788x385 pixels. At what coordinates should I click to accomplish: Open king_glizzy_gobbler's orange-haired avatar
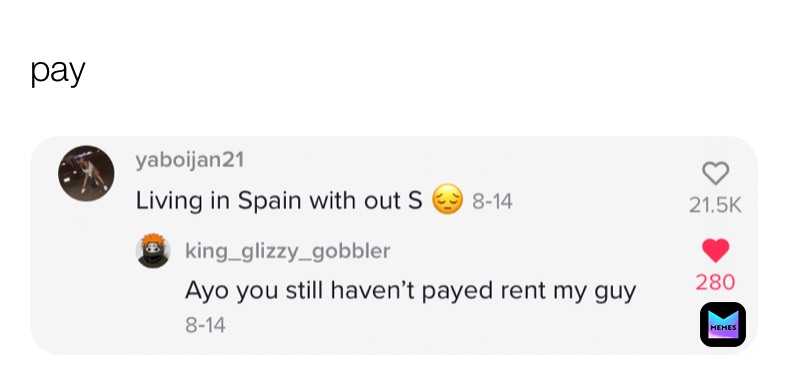click(153, 250)
